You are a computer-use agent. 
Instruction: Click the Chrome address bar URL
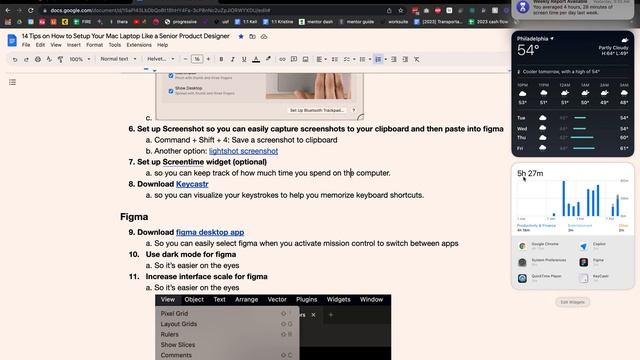coord(160,10)
